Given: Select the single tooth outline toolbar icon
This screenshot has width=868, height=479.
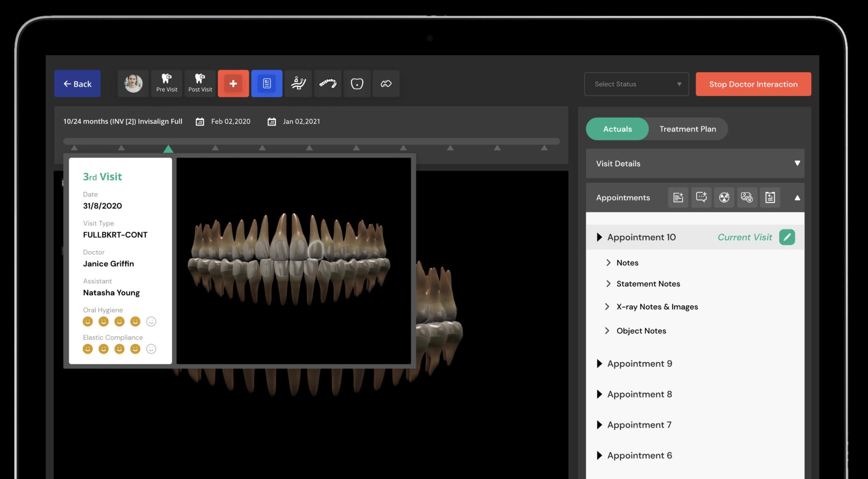Looking at the screenshot, I should pos(357,84).
